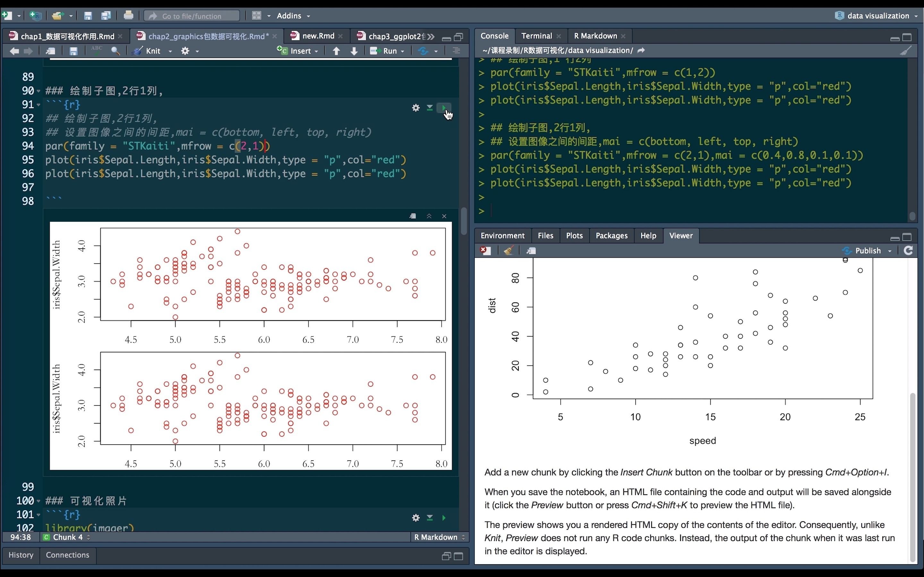Click run all chunks above icon

coord(430,108)
